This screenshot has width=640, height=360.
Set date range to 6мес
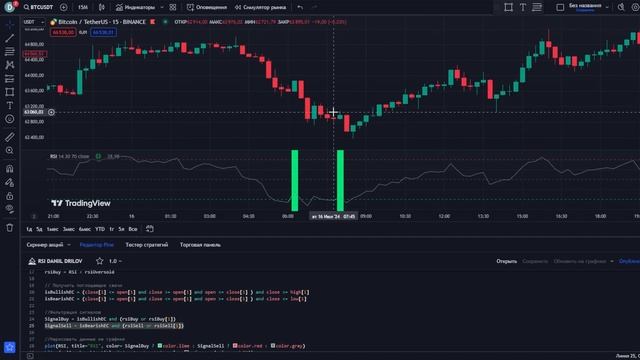84,229
